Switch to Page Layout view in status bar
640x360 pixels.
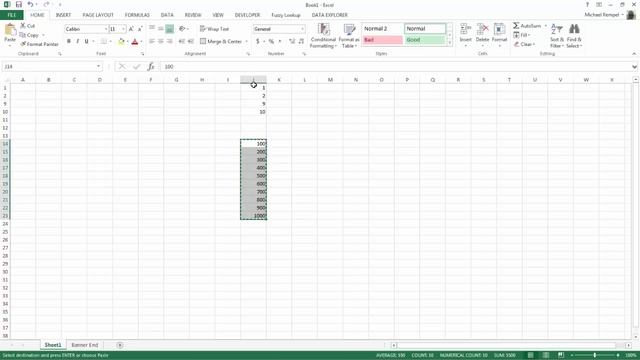[546, 356]
